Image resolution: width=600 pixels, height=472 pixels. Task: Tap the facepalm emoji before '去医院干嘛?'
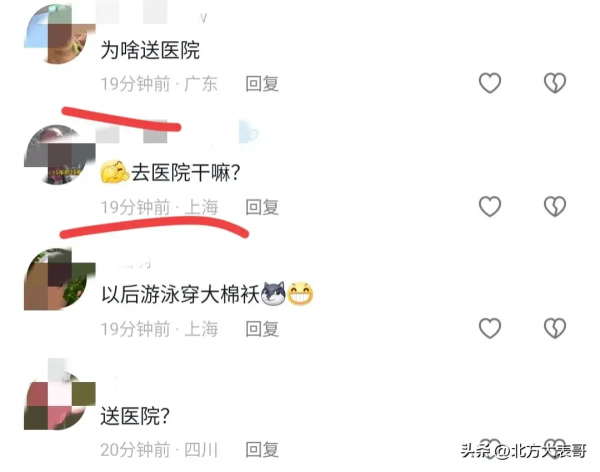(115, 172)
